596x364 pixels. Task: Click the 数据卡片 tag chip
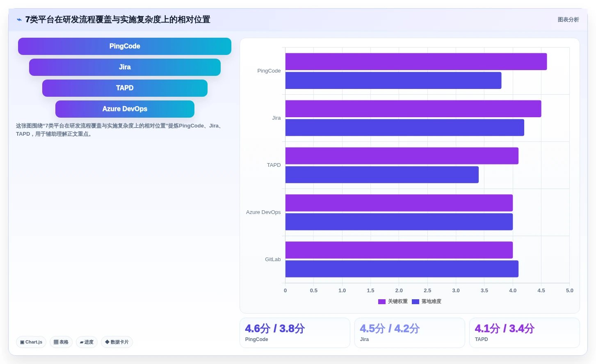point(117,342)
